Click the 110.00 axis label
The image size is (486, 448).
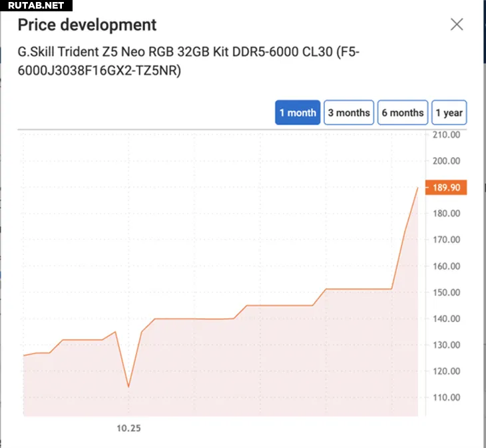[x=446, y=397]
